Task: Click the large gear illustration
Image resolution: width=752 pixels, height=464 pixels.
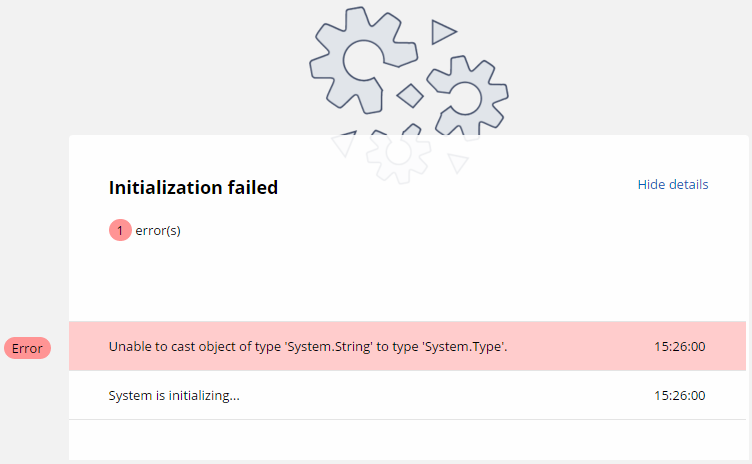Action: pyautogui.click(x=363, y=61)
